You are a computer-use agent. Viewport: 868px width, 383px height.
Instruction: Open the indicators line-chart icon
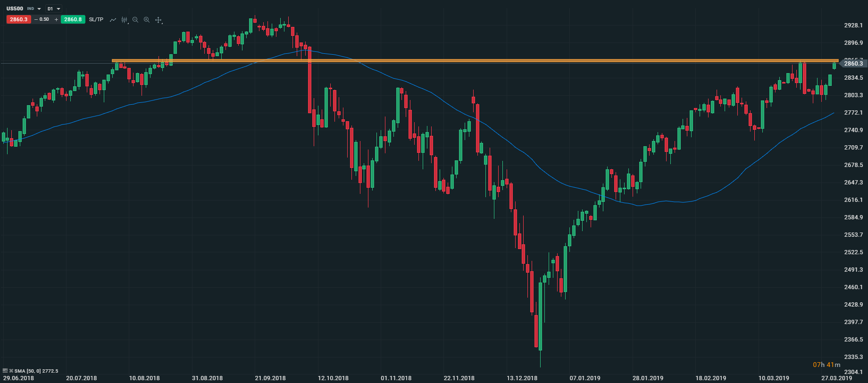113,20
